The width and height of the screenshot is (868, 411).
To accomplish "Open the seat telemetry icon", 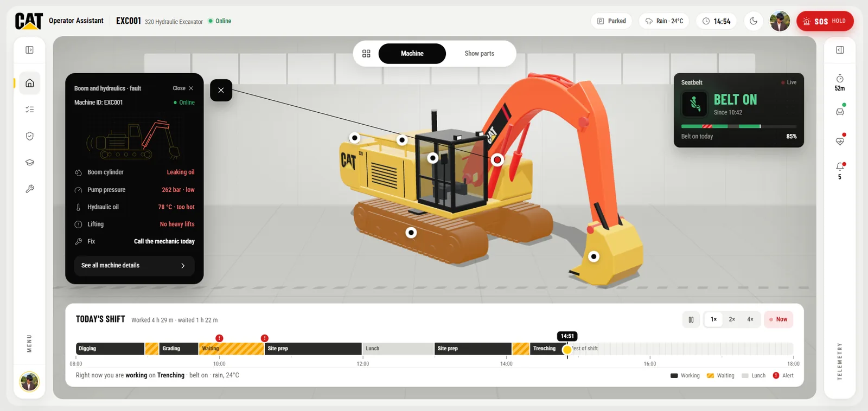I will 840,111.
